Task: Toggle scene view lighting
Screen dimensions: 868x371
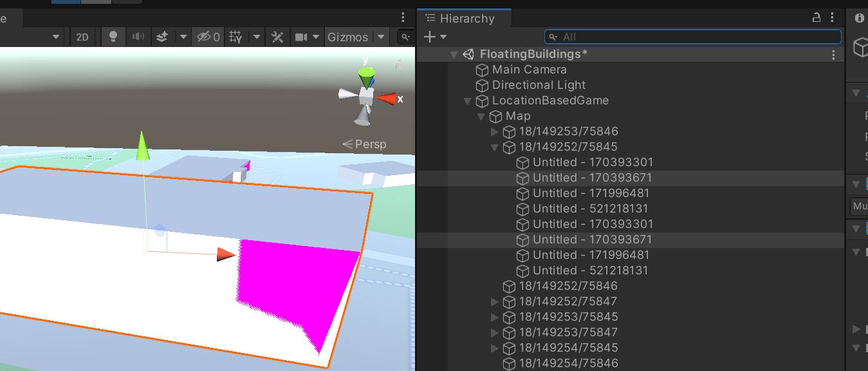Action: (113, 37)
